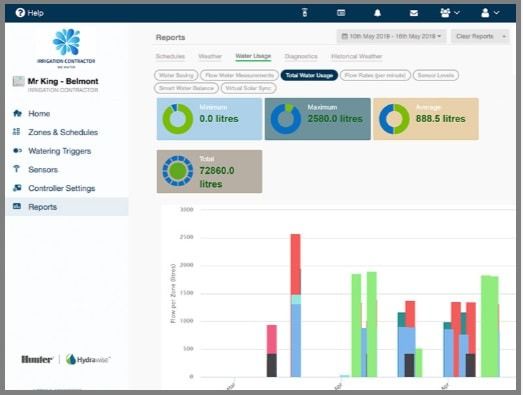The width and height of the screenshot is (523, 395).
Task: Switch to the Historical Weather tab
Action: (357, 56)
